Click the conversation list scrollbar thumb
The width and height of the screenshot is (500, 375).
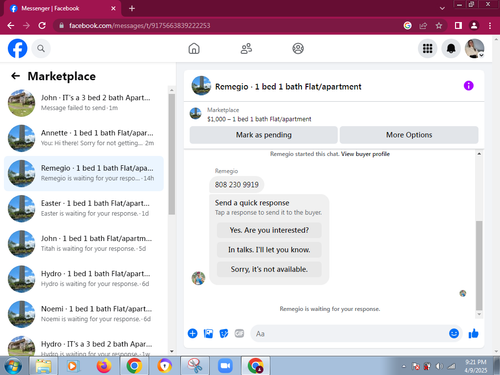(x=172, y=154)
